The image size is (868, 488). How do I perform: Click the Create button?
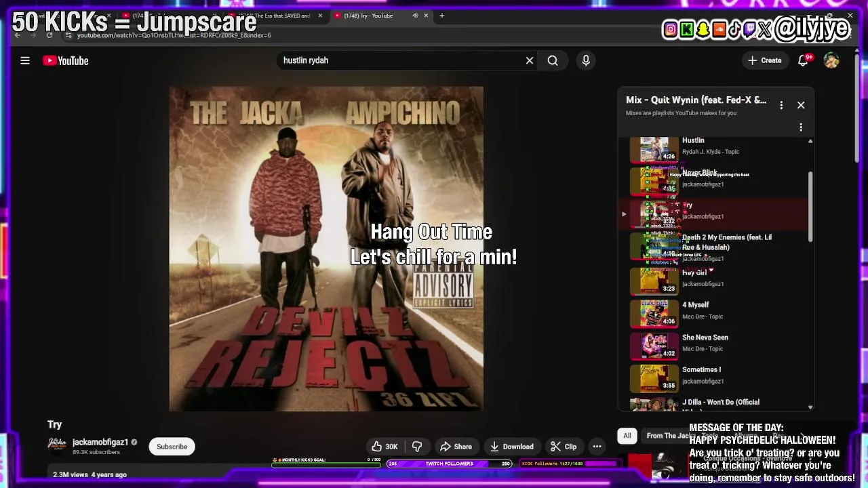(x=765, y=60)
